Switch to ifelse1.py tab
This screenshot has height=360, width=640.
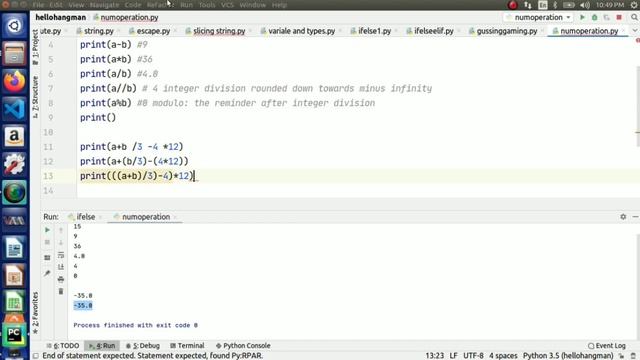tap(374, 31)
